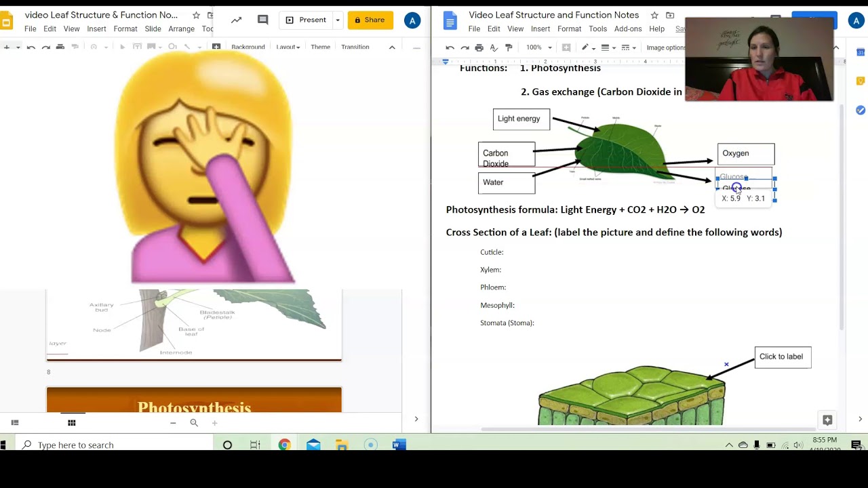Click Redo in Slides toolbar

coord(45,47)
